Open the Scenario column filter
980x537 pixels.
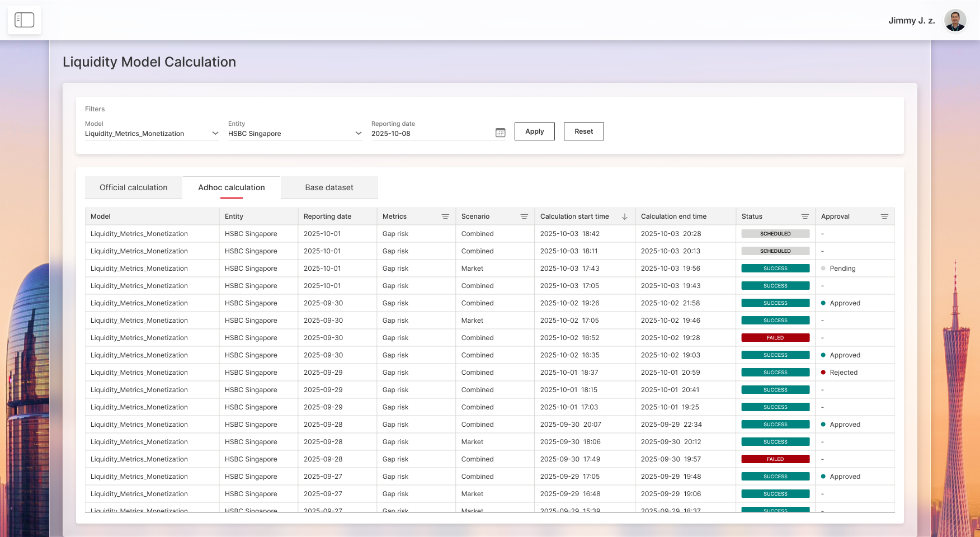click(524, 216)
